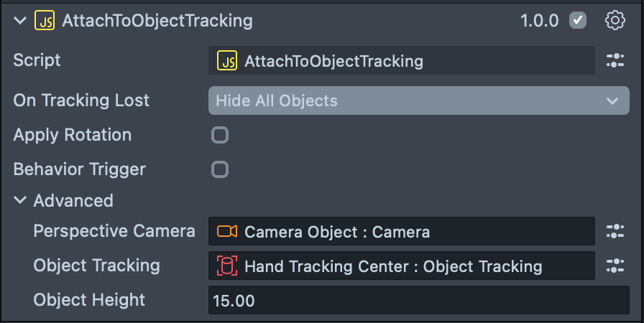Click the AttachToObjectTracking script reference field

(x=402, y=61)
